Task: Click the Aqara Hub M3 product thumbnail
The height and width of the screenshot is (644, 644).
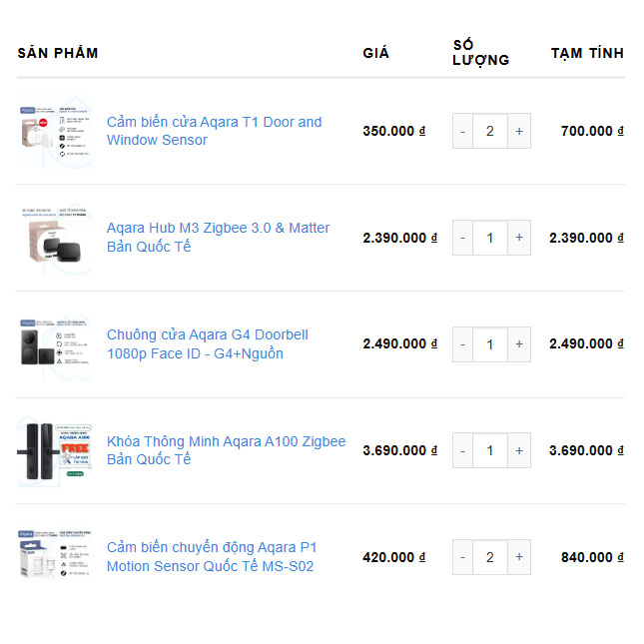Action: [x=55, y=238]
